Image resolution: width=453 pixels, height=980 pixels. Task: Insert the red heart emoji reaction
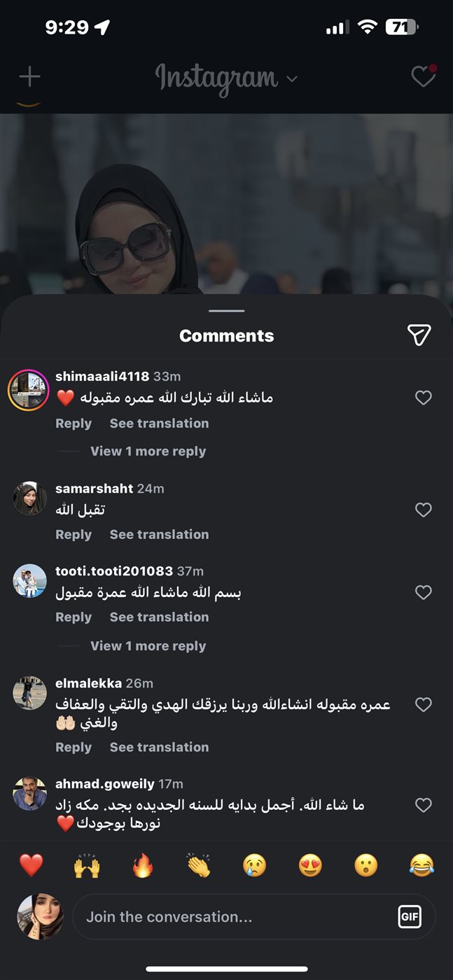click(32, 866)
